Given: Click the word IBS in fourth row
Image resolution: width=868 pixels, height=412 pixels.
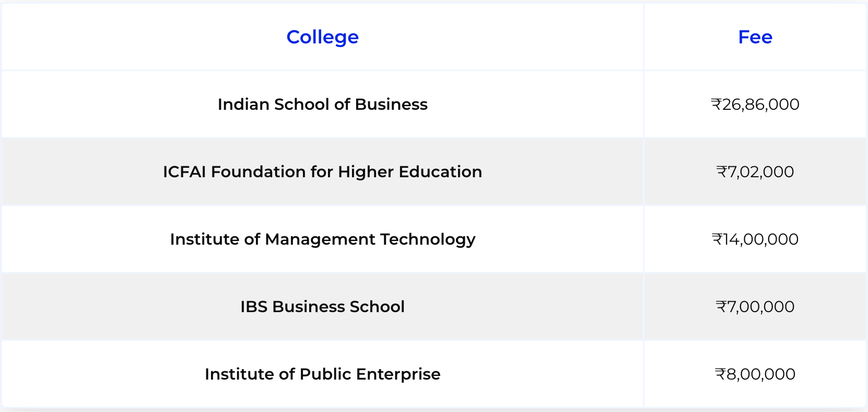Looking at the screenshot, I should tap(254, 307).
